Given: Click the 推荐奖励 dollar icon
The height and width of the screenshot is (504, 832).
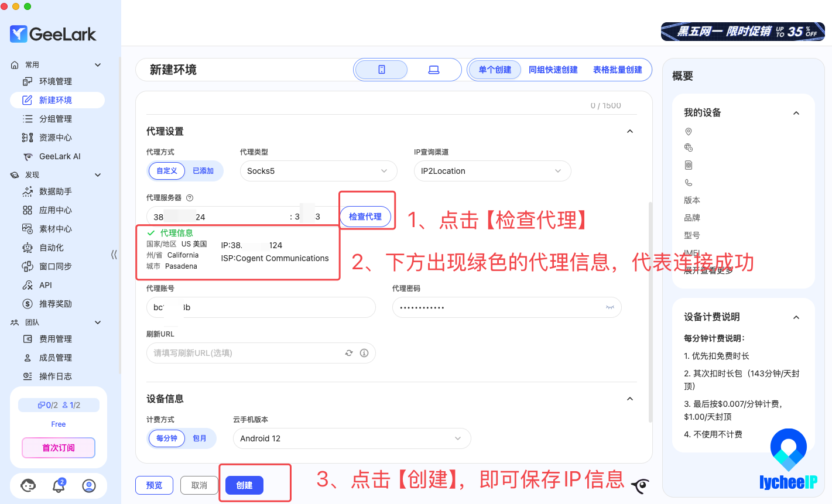Looking at the screenshot, I should (28, 304).
